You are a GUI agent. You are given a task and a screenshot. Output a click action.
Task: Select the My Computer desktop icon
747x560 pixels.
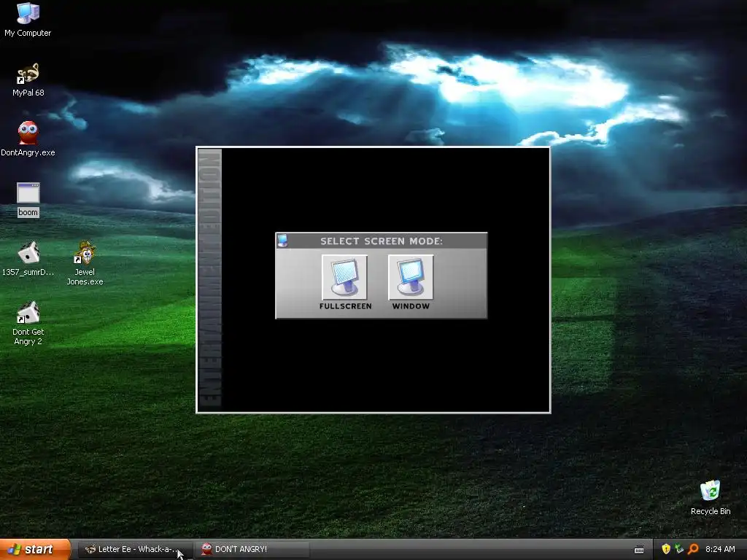(x=28, y=19)
